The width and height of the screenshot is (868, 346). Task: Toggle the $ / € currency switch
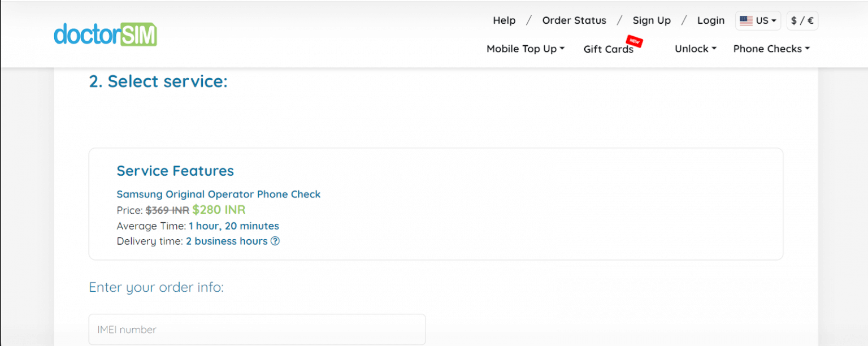pos(802,21)
